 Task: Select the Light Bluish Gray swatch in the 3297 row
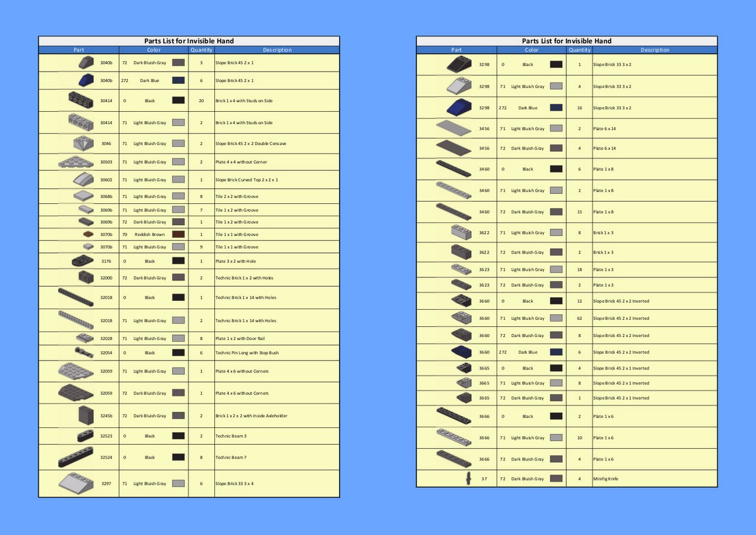[178, 483]
